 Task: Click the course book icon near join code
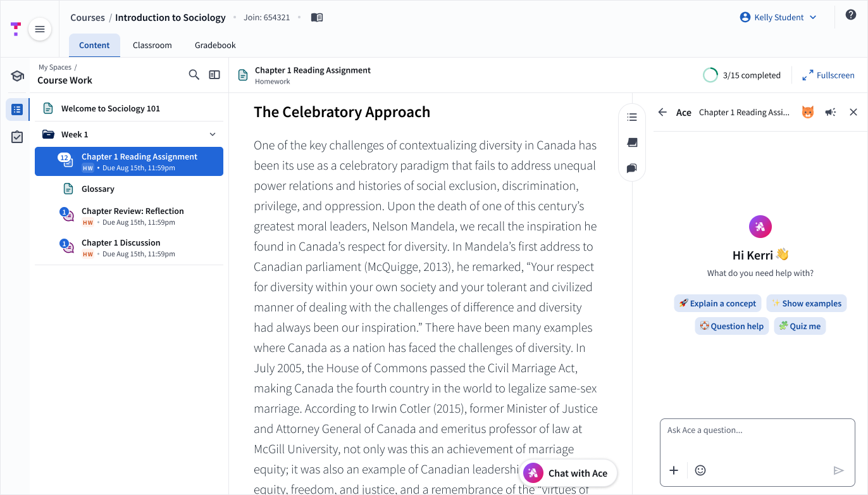tap(317, 18)
